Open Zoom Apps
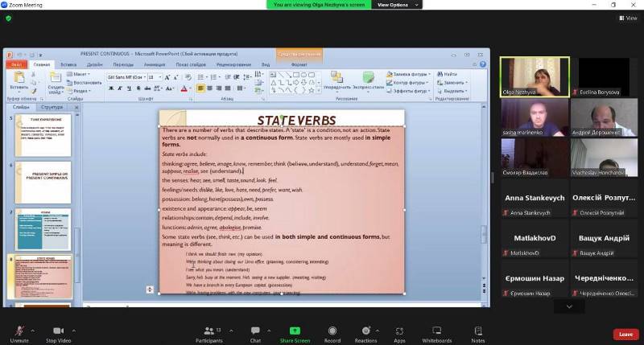 click(x=399, y=334)
